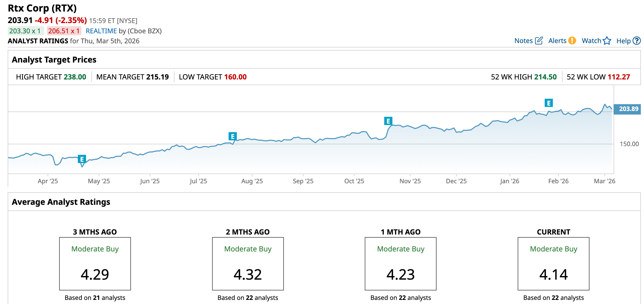Open the Alerts link

557,41
